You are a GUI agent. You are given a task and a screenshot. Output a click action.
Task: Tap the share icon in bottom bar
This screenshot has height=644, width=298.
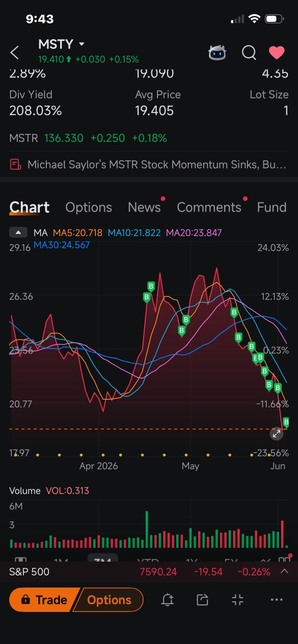click(x=203, y=600)
